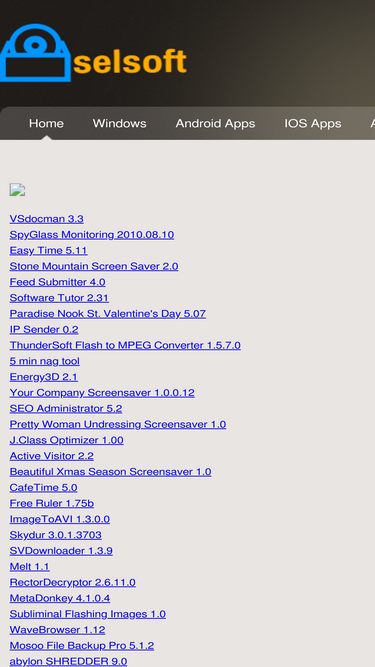Viewport: 375px width, 667px height.
Task: Open VSdocman 3.3 link
Action: click(x=47, y=219)
